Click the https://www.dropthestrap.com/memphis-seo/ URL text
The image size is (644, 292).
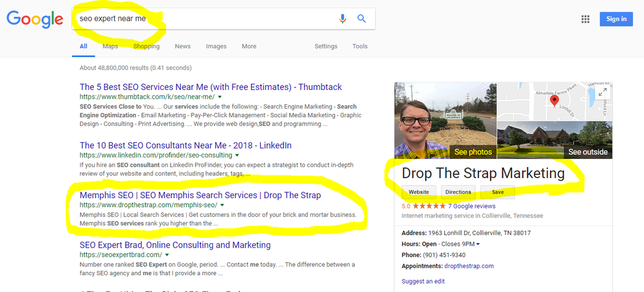[148, 205]
